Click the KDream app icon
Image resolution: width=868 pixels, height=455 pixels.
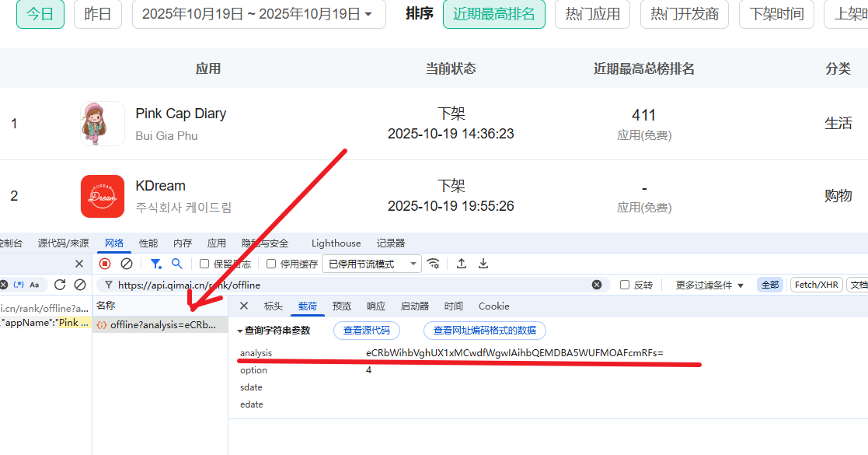coord(103,196)
